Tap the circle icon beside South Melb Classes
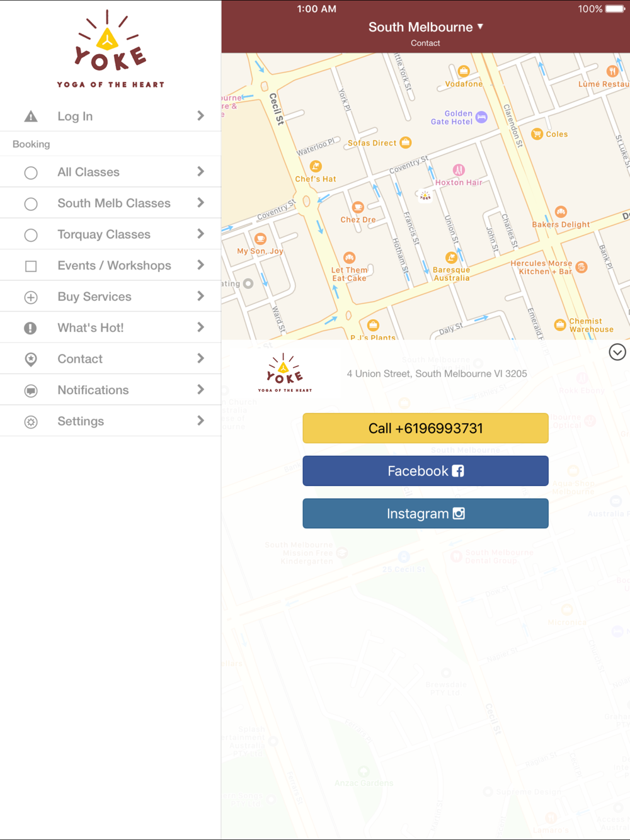 [x=31, y=204]
